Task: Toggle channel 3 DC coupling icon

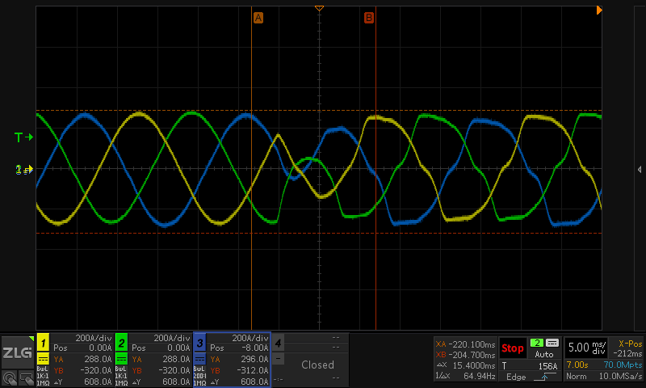Action: click(200, 359)
